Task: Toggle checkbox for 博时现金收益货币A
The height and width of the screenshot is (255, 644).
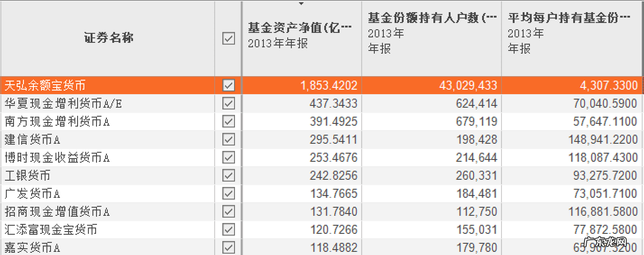Action: pos(229,158)
